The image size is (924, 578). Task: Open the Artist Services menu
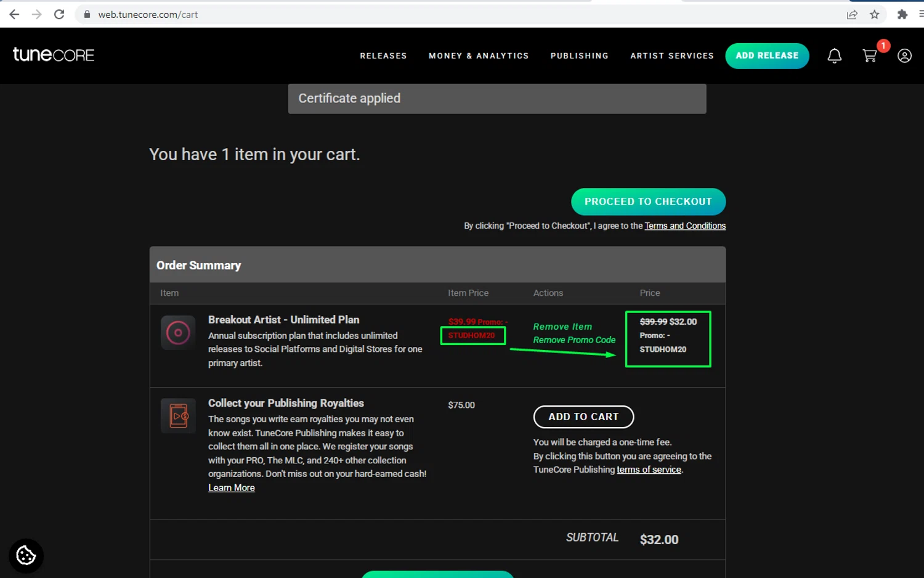672,55
